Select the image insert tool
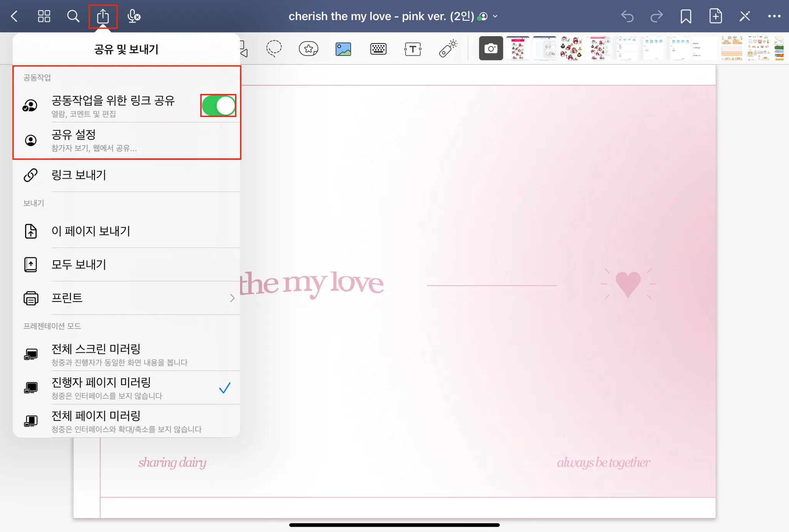This screenshot has width=789, height=532. click(343, 49)
